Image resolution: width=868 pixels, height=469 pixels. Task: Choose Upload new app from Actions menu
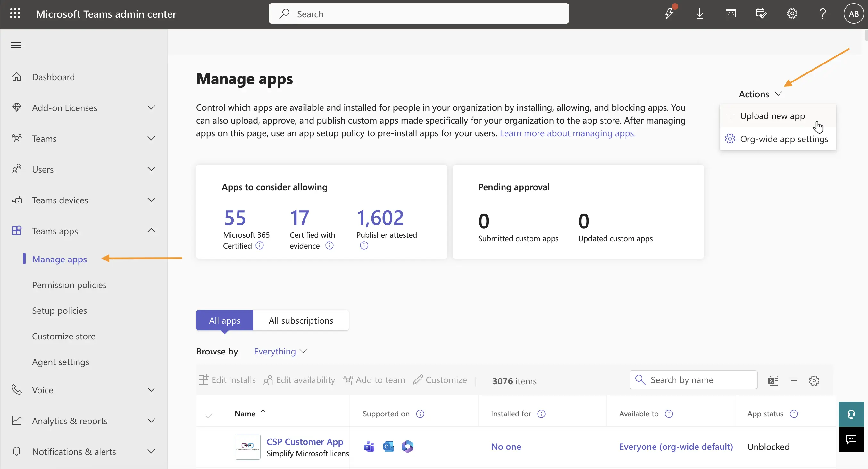[778, 116]
